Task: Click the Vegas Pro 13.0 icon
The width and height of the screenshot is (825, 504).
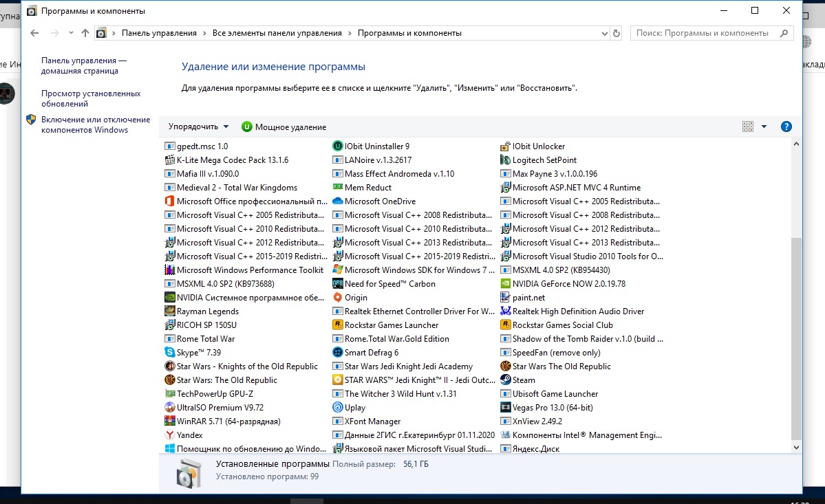Action: point(505,407)
